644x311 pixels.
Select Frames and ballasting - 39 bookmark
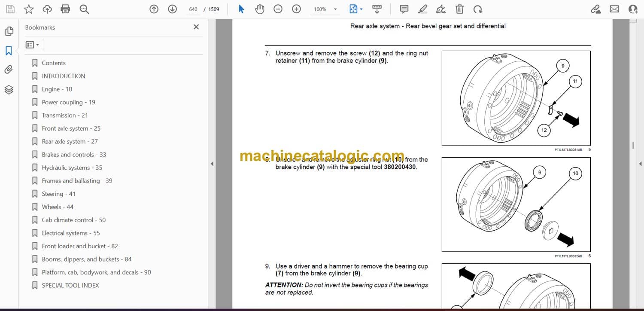(77, 181)
